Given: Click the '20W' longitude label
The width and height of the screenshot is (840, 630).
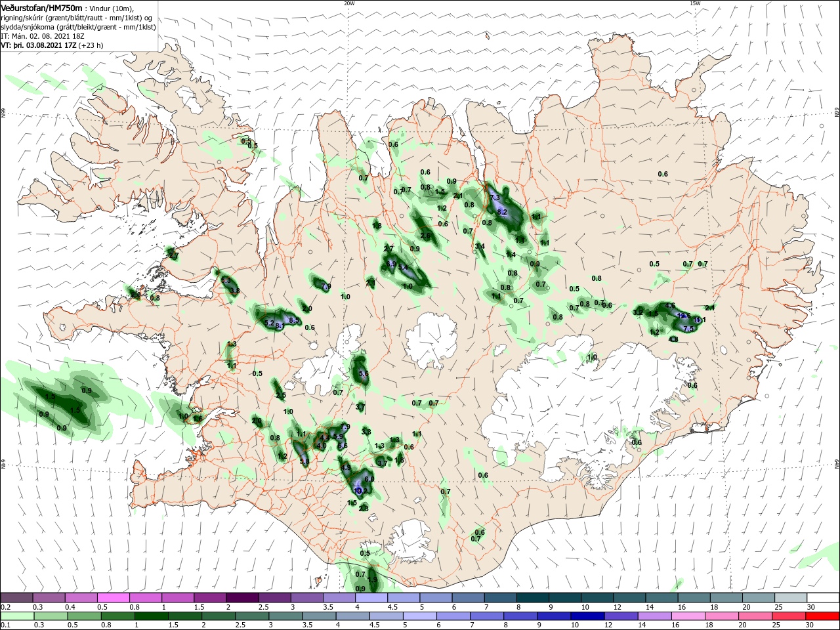Looking at the screenshot, I should [349, 3].
